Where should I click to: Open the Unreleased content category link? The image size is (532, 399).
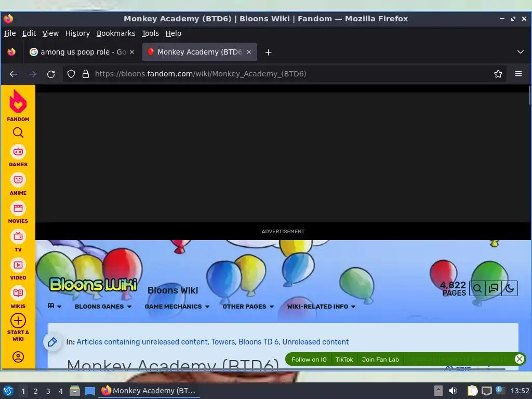[x=315, y=342]
